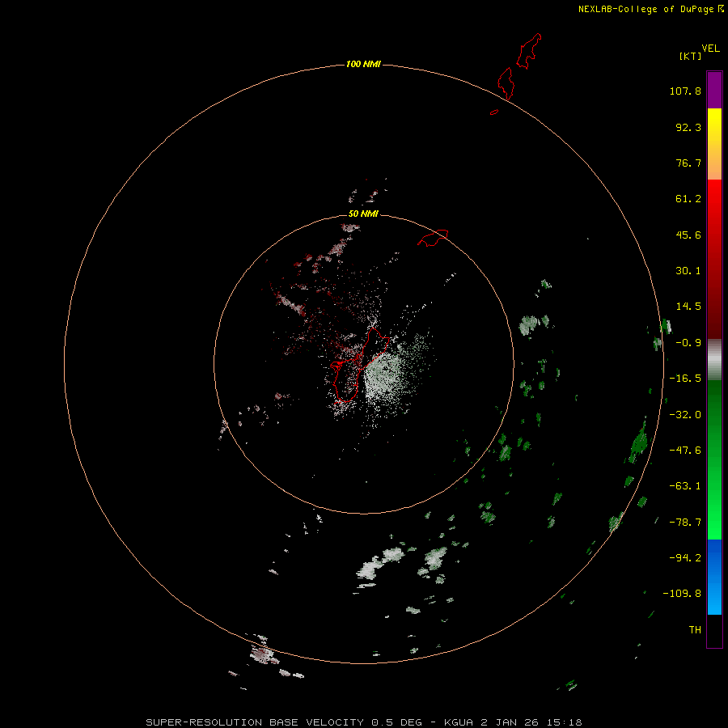Image resolution: width=728 pixels, height=728 pixels.
Task: Click the 61.2 velocity scale value
Action: click(x=688, y=199)
